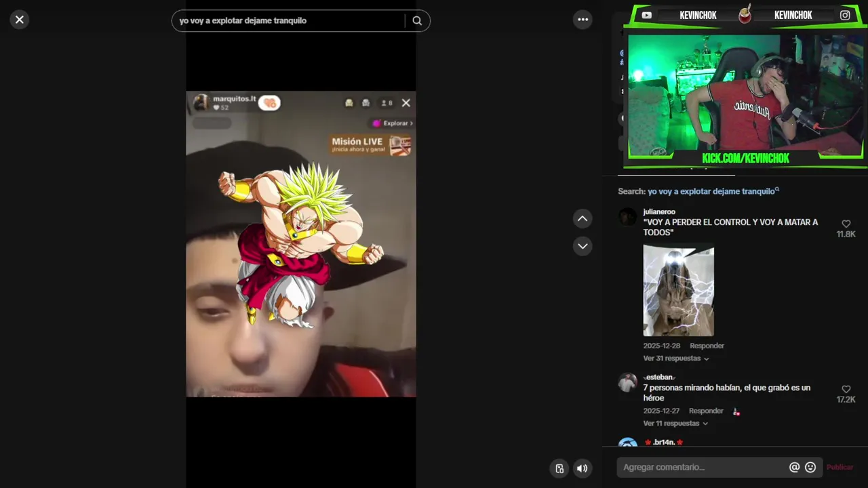This screenshot has width=868, height=488.
Task: Expand 'Ver 11 respuestas'
Action: (675, 424)
